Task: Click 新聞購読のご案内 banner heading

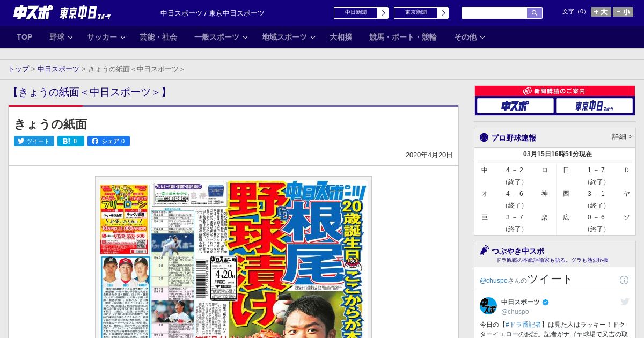Action: click(x=554, y=91)
